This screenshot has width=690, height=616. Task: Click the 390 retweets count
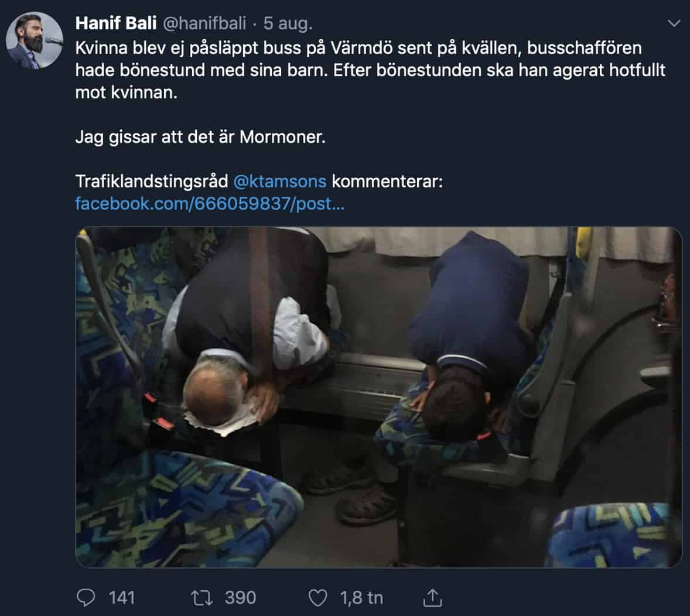(240, 598)
